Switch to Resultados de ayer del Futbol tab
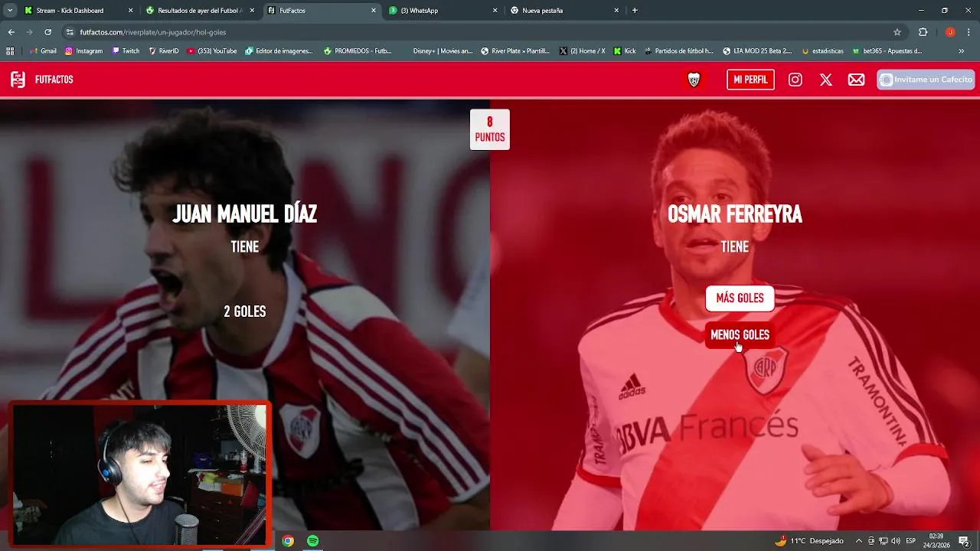The image size is (980, 551). [199, 11]
